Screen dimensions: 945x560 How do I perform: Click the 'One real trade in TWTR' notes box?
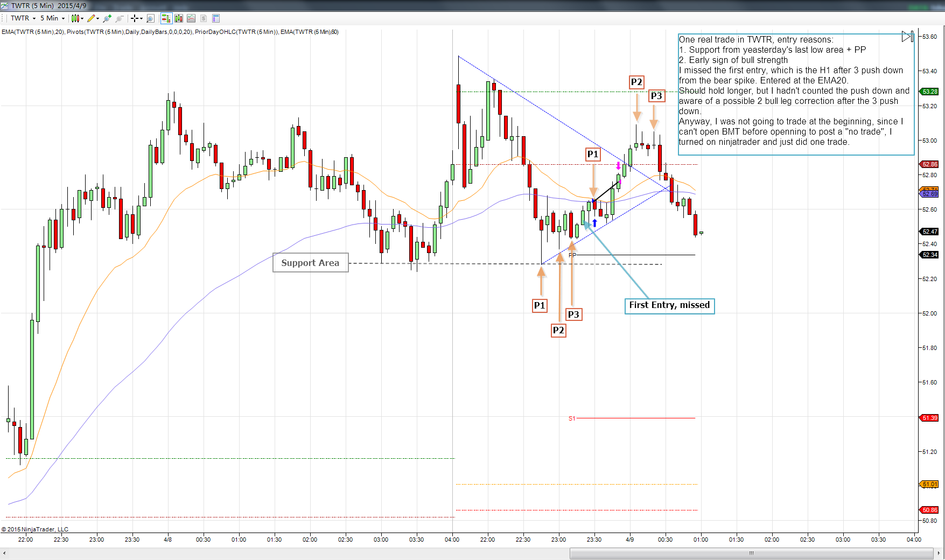tap(795, 94)
